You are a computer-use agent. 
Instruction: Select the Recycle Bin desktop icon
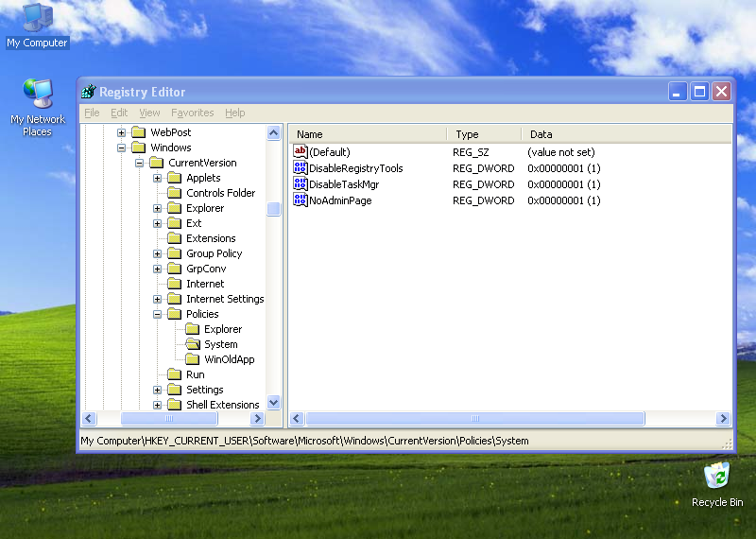[717, 484]
